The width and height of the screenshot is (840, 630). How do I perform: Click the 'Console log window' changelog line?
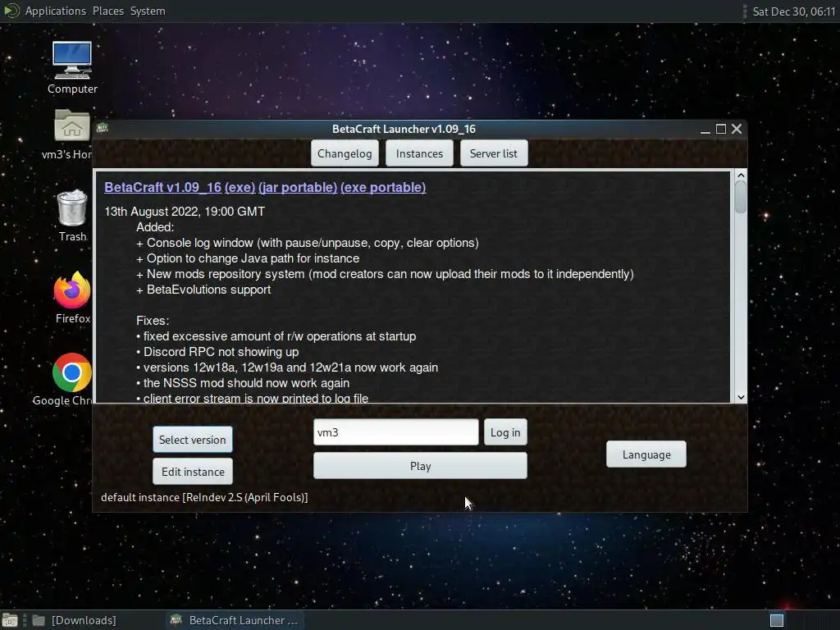(308, 243)
